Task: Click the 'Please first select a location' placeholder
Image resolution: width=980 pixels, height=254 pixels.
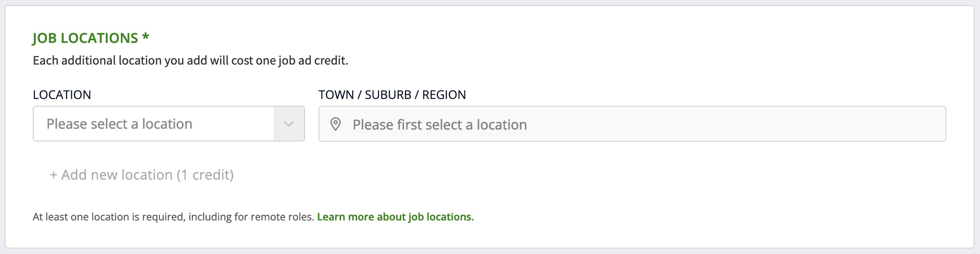Action: coord(439,125)
